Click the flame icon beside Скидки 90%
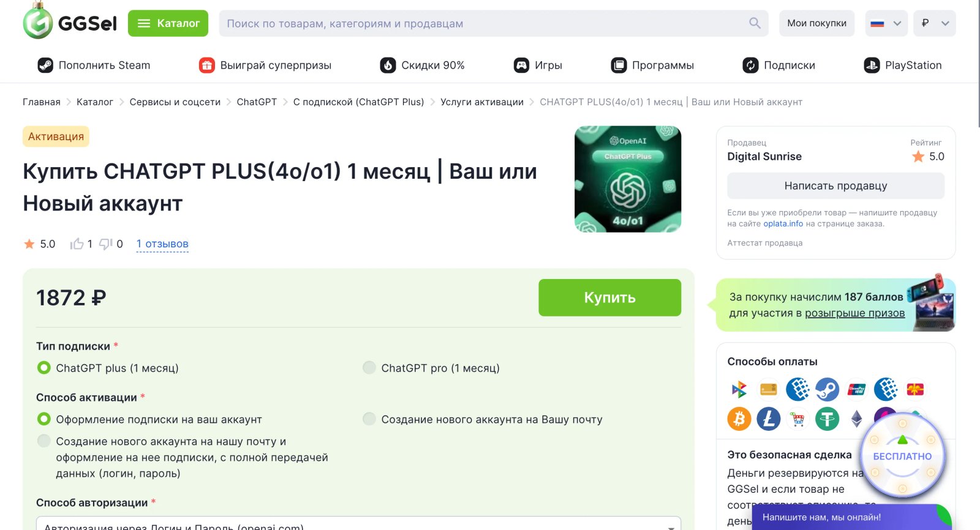The image size is (980, 530). pyautogui.click(x=388, y=65)
